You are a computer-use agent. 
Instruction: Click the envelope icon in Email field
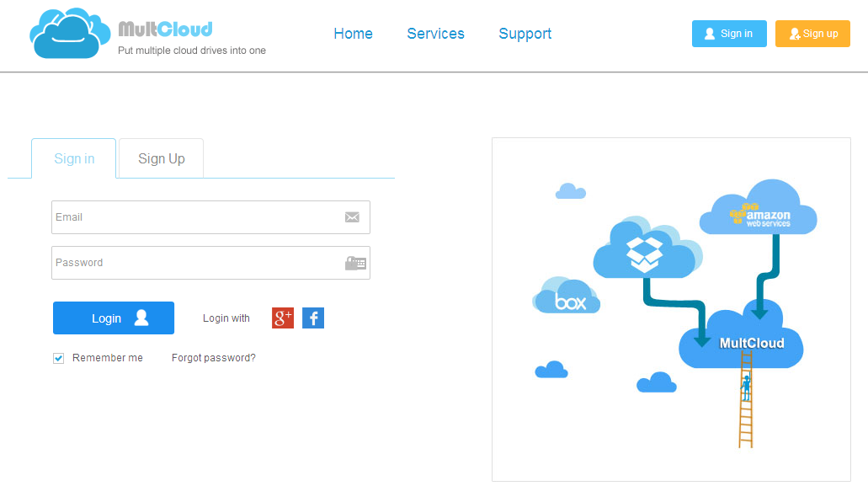pos(352,217)
